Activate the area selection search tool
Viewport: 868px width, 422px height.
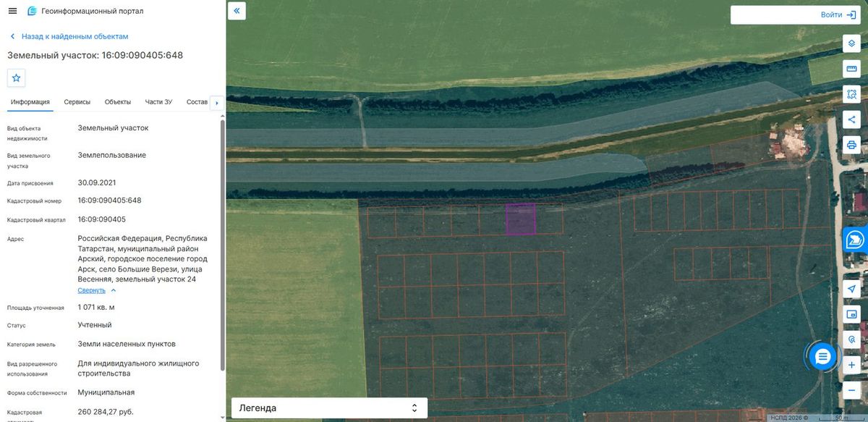pyautogui.click(x=851, y=94)
